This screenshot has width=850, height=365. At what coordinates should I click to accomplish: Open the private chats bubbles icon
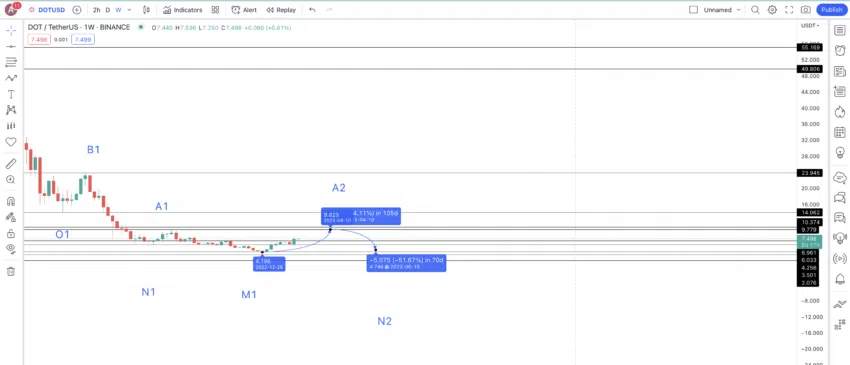840,197
